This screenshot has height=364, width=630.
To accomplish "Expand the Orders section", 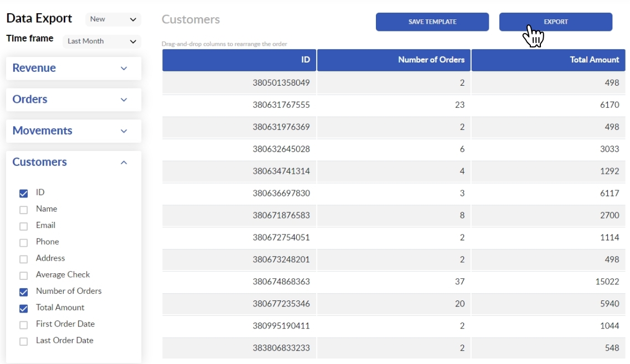I will pyautogui.click(x=74, y=99).
